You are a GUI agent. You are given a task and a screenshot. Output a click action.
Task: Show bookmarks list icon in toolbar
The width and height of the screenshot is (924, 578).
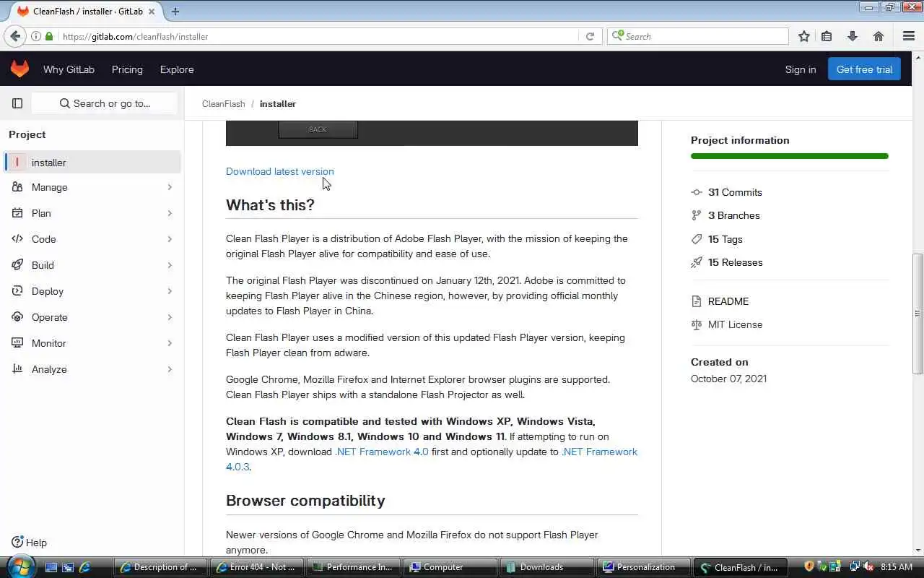[x=827, y=36]
